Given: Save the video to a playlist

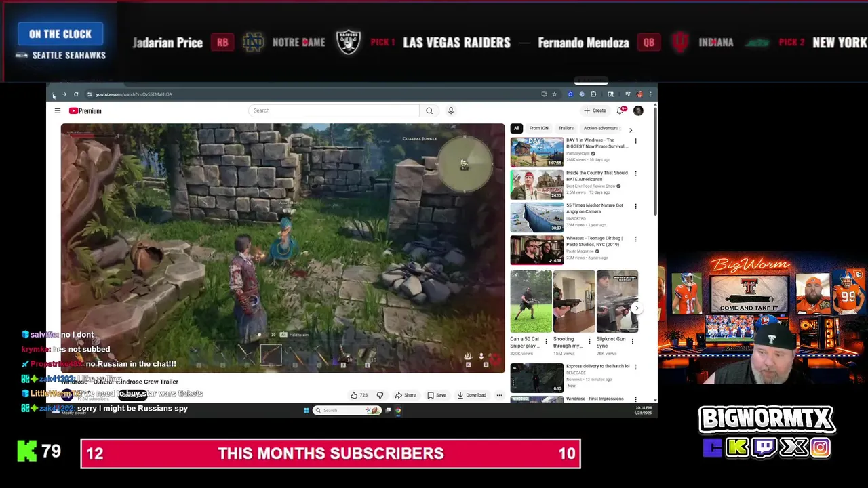Looking at the screenshot, I should [x=437, y=395].
